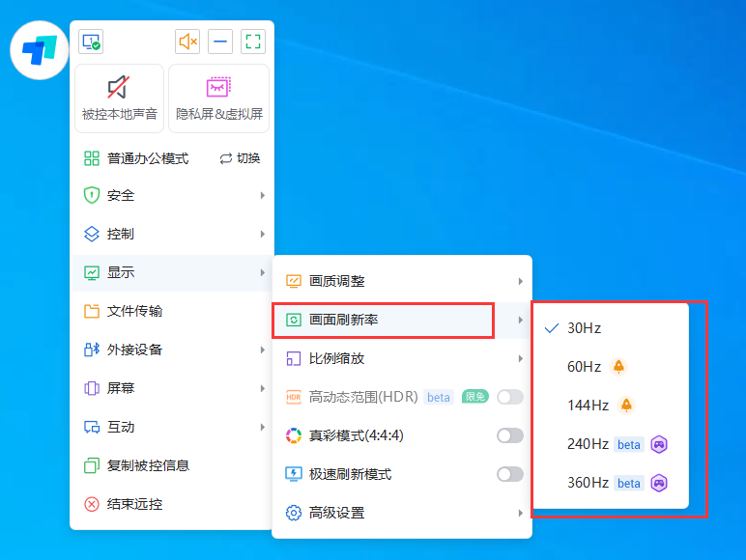Turn on the 极速刷新模式 switch
Viewport: 746px width, 560px height.
(510, 474)
